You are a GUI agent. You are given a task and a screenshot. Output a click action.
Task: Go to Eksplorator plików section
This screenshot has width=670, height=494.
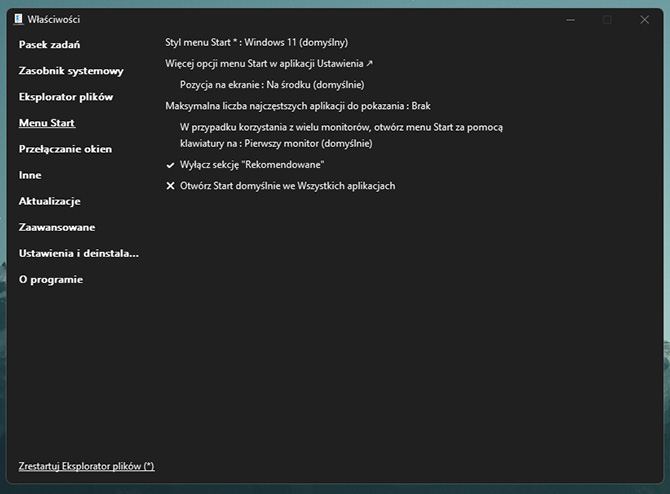pos(66,97)
